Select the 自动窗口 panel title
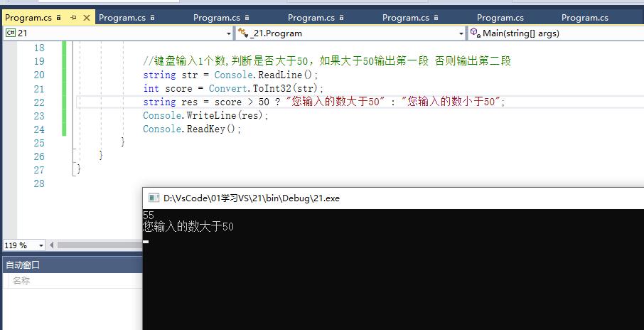This screenshot has height=330, width=644. [23, 265]
